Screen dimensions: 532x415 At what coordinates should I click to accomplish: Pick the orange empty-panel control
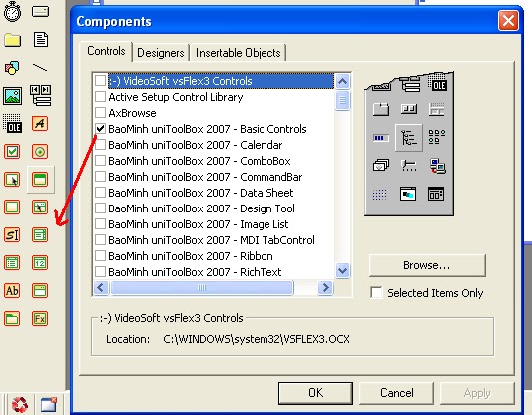tap(12, 207)
